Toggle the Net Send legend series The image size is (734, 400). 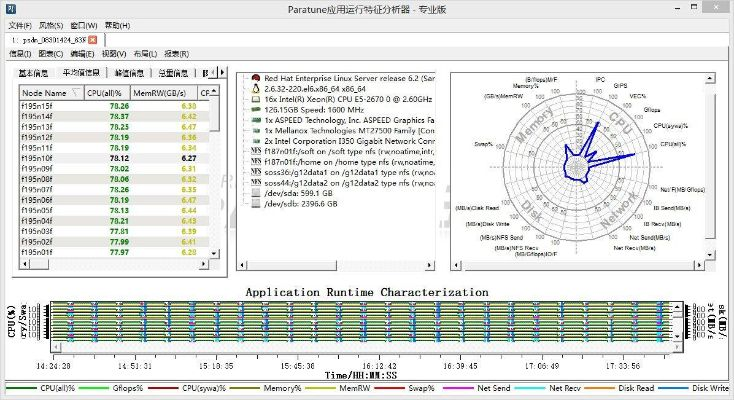click(x=493, y=388)
